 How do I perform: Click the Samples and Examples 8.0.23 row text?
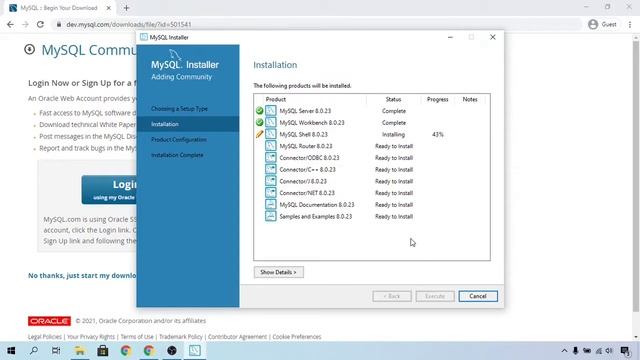point(316,216)
